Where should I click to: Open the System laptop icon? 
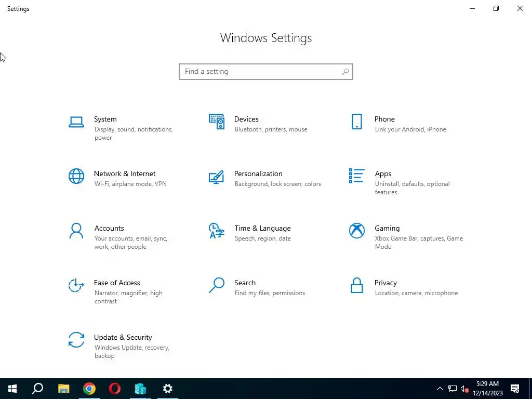pos(76,122)
